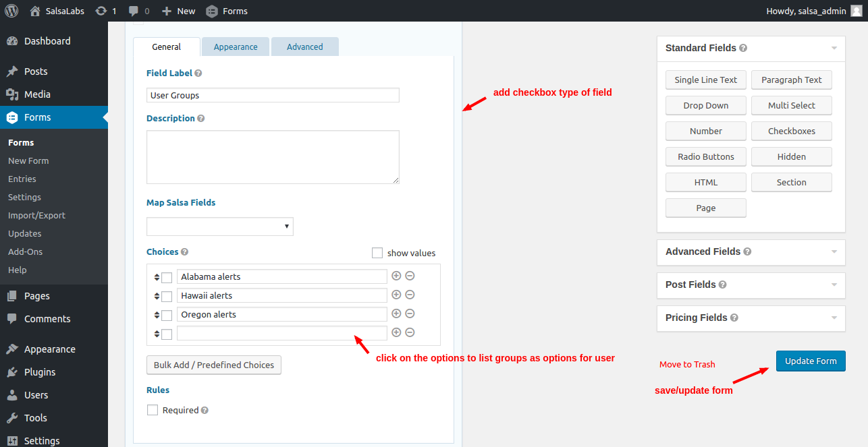Add a Checkboxes field
The image size is (868, 447).
792,131
